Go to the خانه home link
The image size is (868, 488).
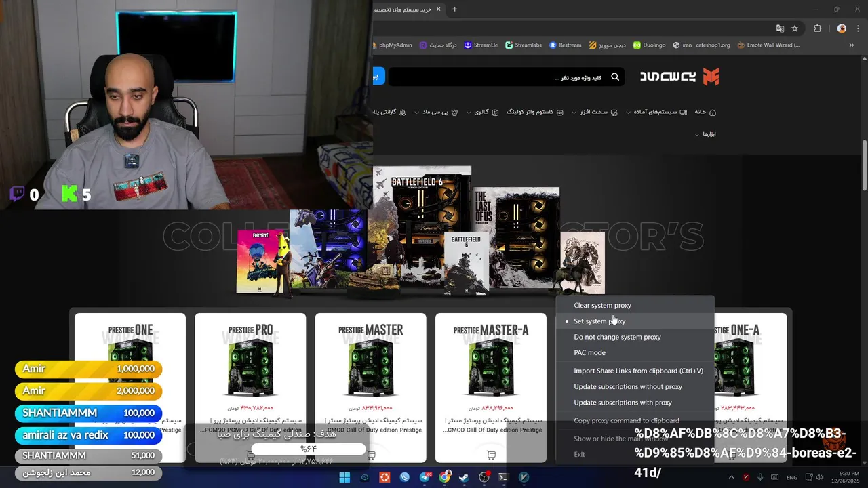[705, 112]
